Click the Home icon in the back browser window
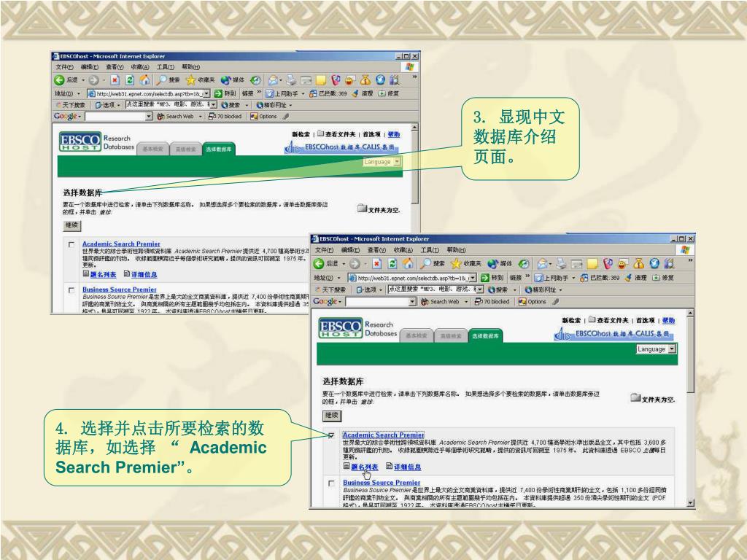The height and width of the screenshot is (560, 747). pyautogui.click(x=144, y=80)
